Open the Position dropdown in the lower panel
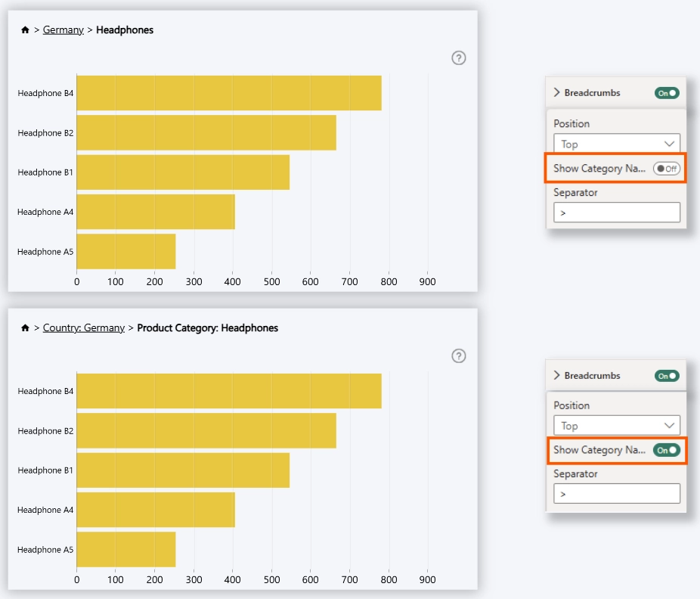Image resolution: width=700 pixels, height=599 pixels. pos(616,426)
